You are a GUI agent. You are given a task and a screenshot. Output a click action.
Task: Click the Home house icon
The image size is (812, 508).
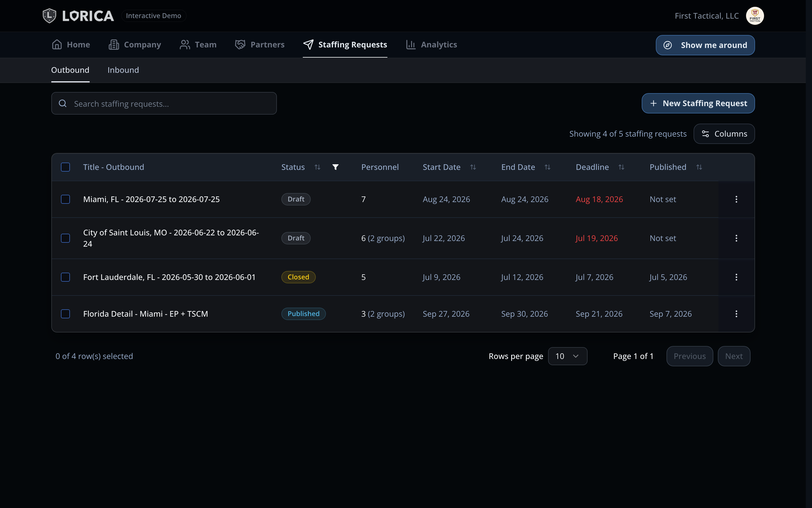(57, 44)
